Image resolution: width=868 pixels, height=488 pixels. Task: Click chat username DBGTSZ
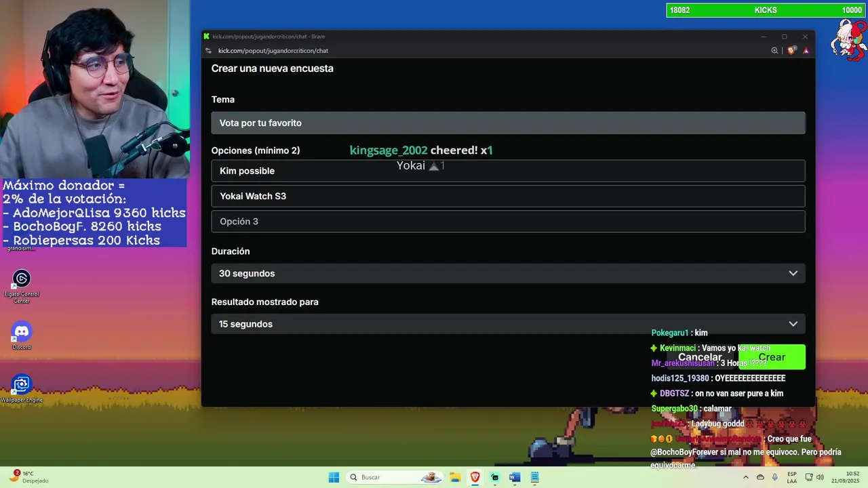pyautogui.click(x=674, y=394)
